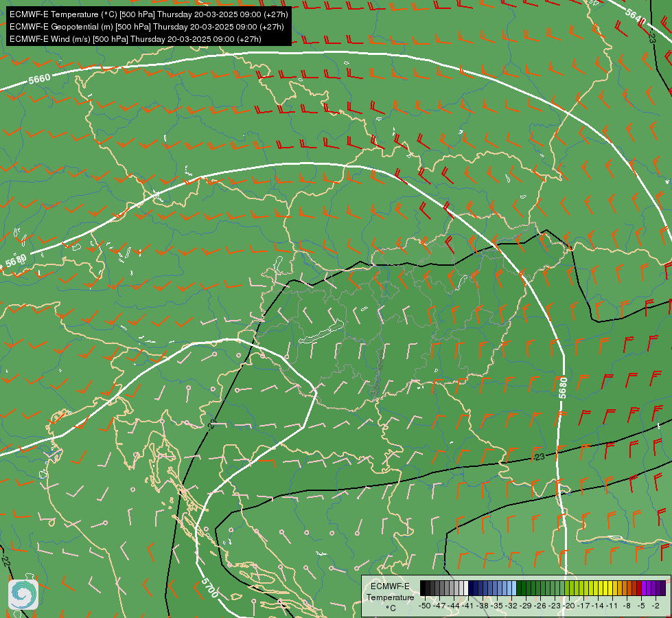This screenshot has height=618, width=672.
Task: Click the light blue swatch above -32
Action: click(x=514, y=588)
